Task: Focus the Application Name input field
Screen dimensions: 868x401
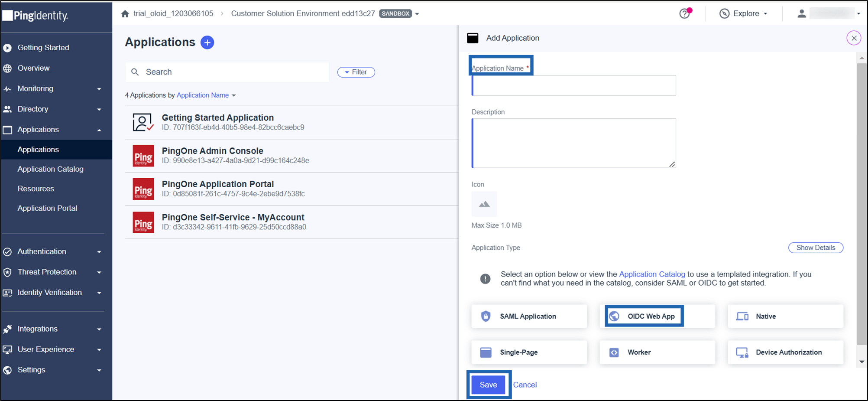Action: tap(574, 85)
